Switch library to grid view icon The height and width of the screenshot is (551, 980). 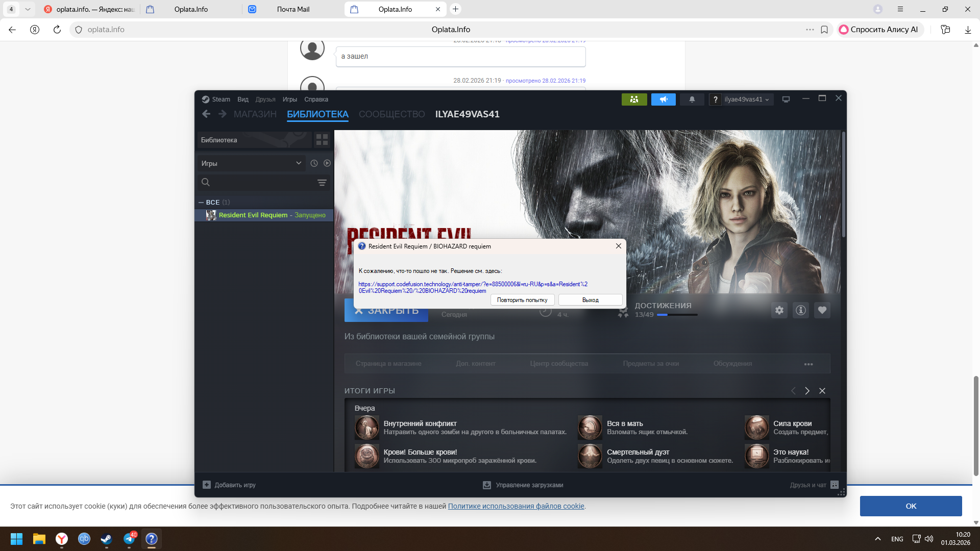[322, 140]
